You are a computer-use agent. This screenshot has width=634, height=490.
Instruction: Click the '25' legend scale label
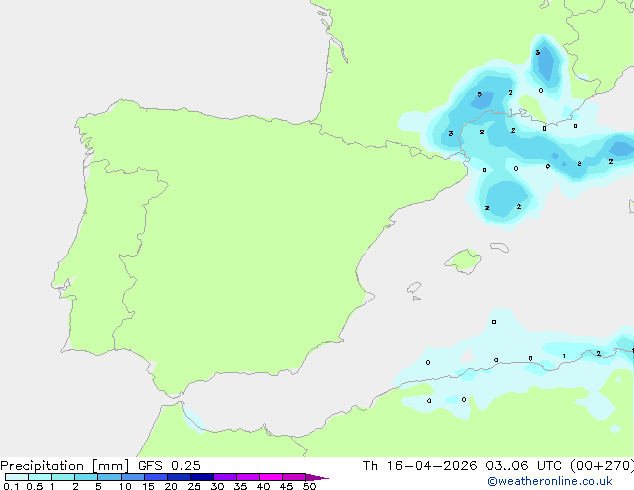point(194,486)
